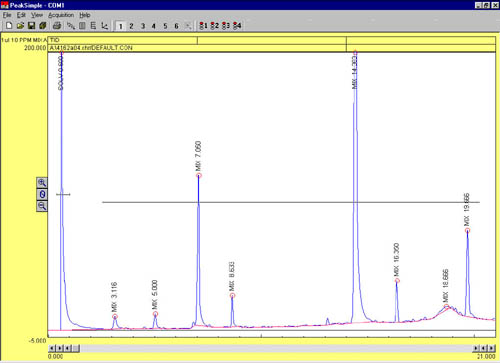
Task: Switch to channel 2 display
Action: coord(131,26)
